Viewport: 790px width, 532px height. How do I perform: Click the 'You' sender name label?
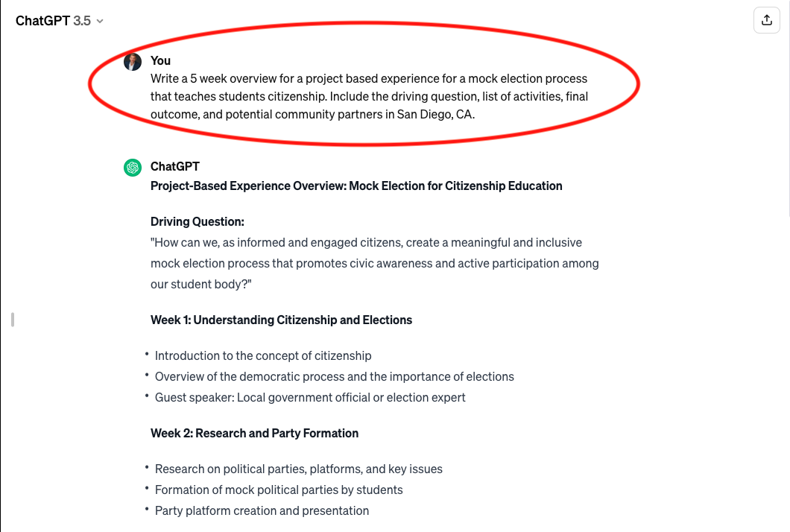pyautogui.click(x=160, y=60)
